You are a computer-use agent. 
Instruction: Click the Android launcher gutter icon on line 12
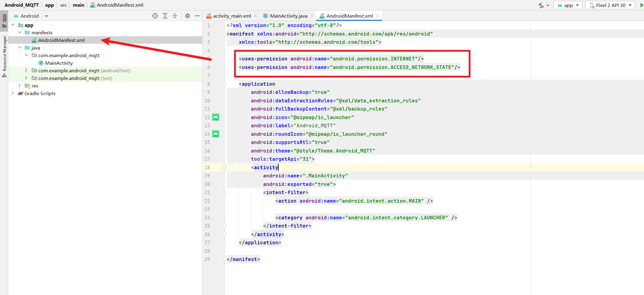[215, 117]
